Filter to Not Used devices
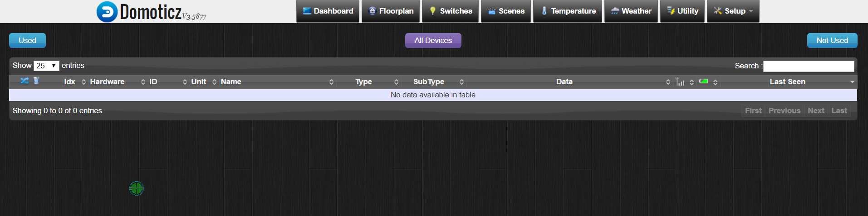868x216 pixels. (832, 40)
